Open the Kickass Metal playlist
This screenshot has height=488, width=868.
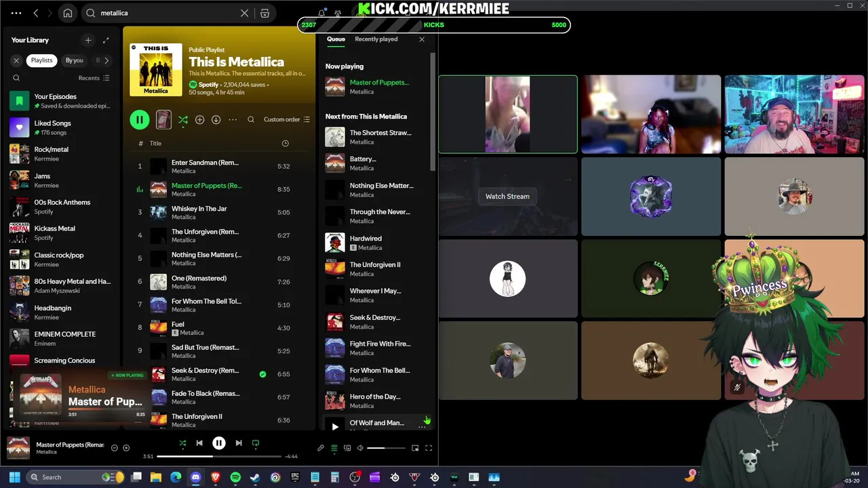coord(62,233)
